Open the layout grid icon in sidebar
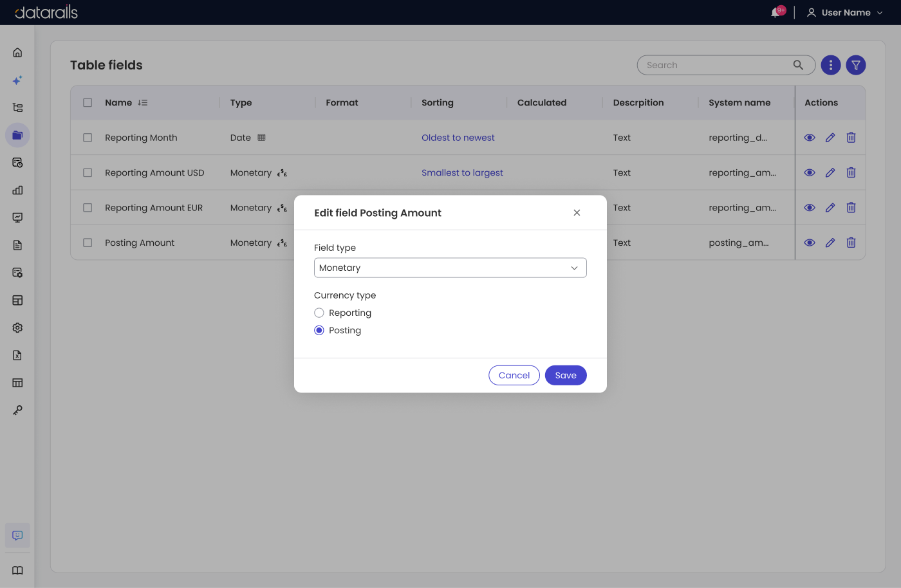Image resolution: width=901 pixels, height=588 pixels. (17, 300)
